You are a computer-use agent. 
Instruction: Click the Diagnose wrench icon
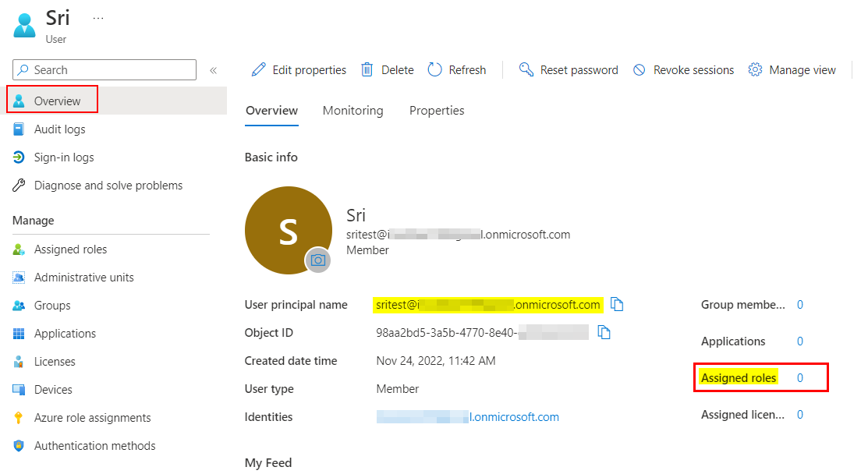coord(19,186)
